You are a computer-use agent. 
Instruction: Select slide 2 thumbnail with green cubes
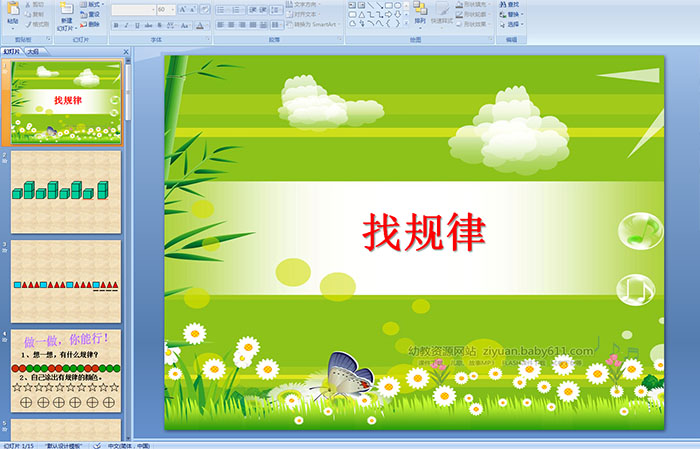(x=66, y=192)
